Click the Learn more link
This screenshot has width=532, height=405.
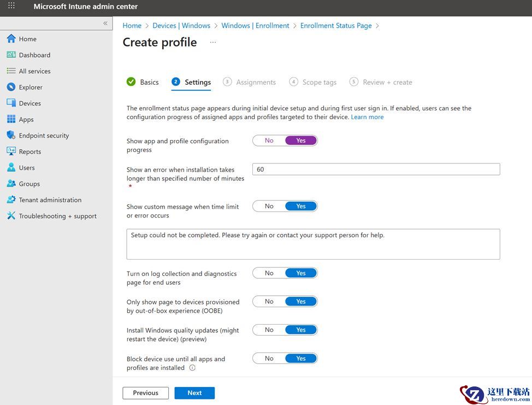click(367, 117)
